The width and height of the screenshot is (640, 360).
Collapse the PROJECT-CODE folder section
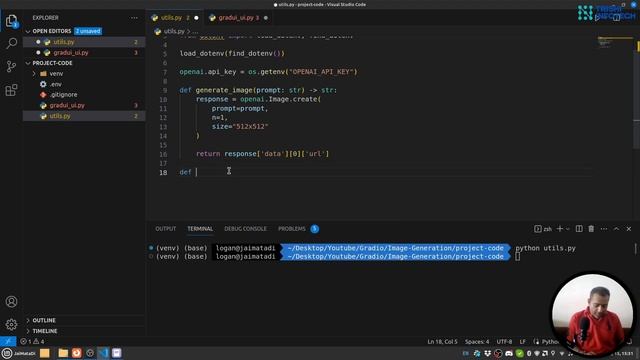[49, 63]
